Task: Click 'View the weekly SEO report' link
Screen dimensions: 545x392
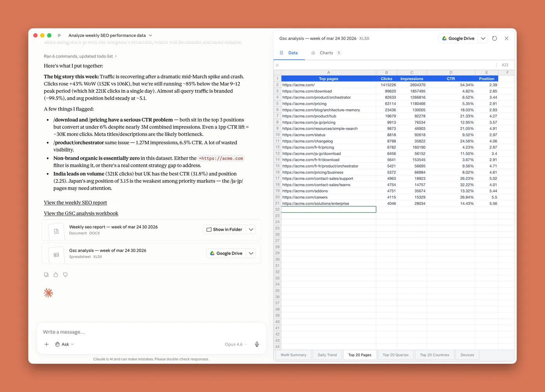Action: pos(76,203)
